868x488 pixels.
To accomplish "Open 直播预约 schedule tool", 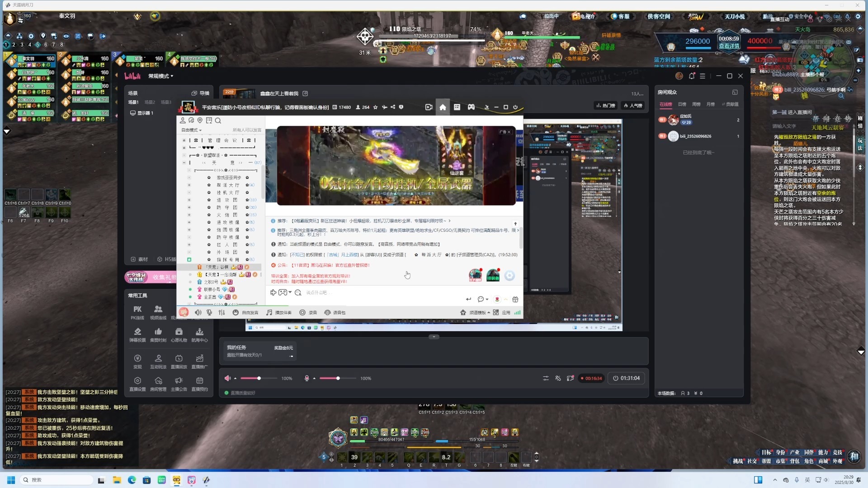I will (x=199, y=384).
